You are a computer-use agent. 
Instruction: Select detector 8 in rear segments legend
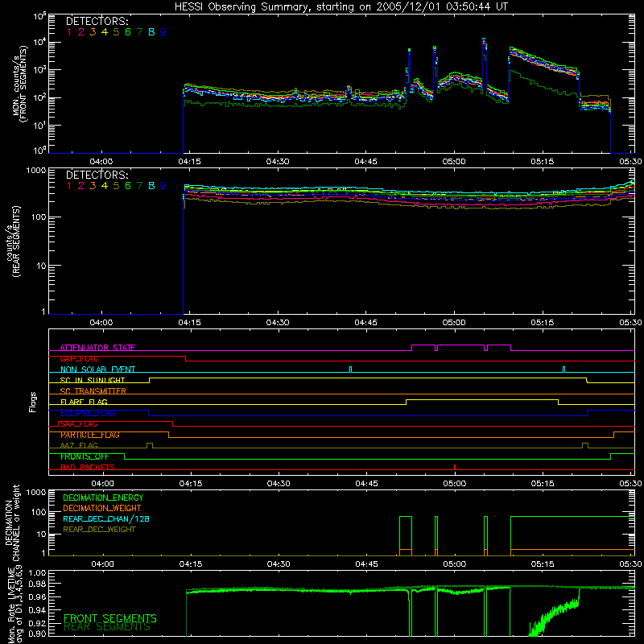pos(151,186)
